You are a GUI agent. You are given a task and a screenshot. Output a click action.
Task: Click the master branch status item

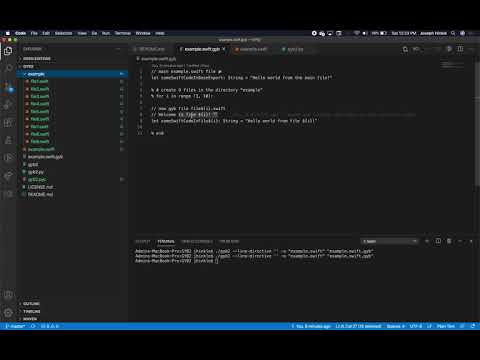coord(16,326)
